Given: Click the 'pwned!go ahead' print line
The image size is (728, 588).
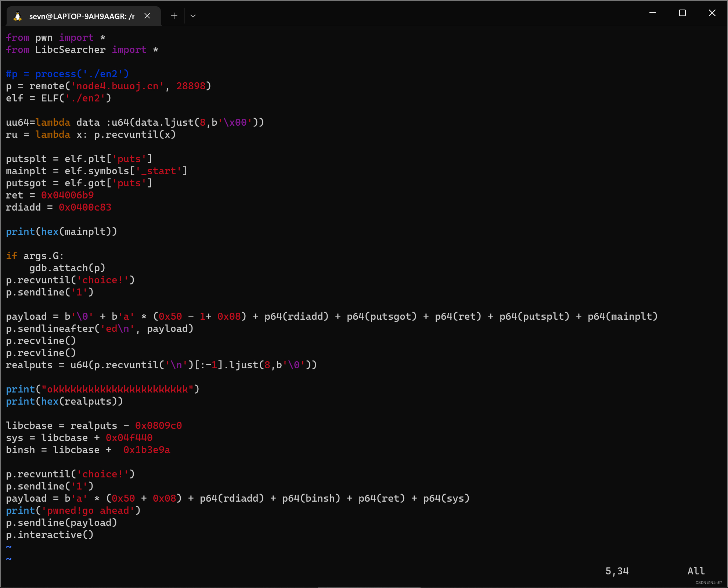Looking at the screenshot, I should tap(73, 510).
